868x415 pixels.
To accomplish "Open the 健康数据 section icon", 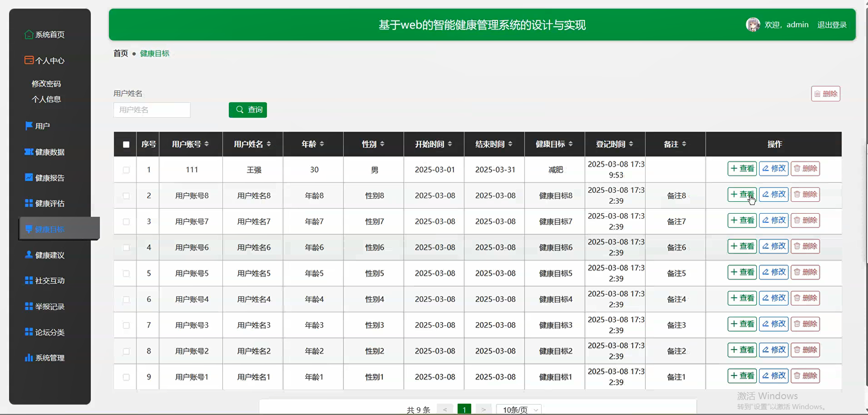I will (x=28, y=152).
